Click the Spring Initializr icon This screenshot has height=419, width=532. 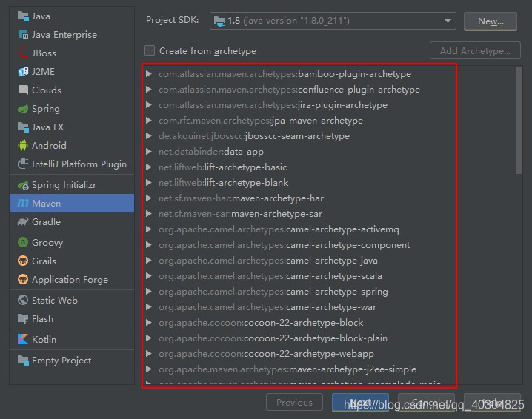coord(23,185)
